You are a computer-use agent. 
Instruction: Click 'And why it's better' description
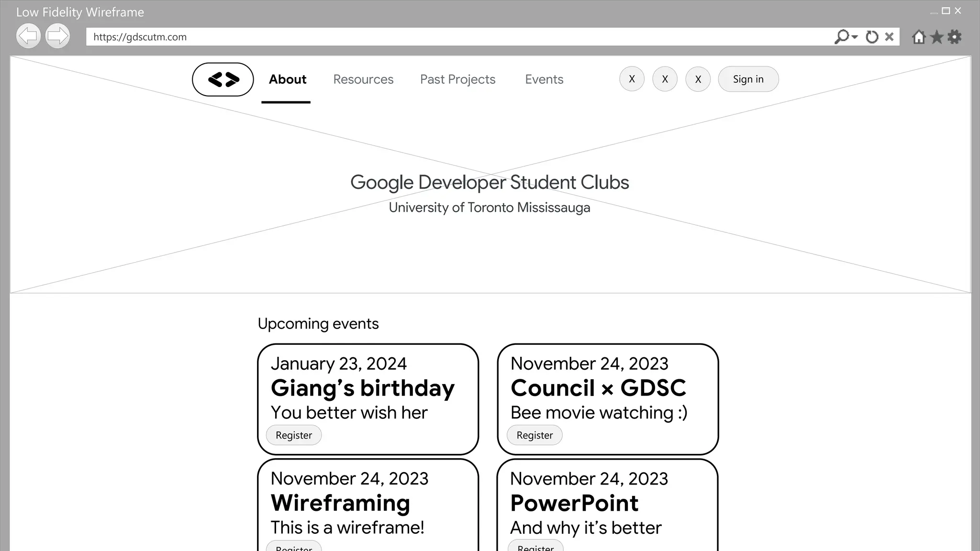[x=586, y=528]
